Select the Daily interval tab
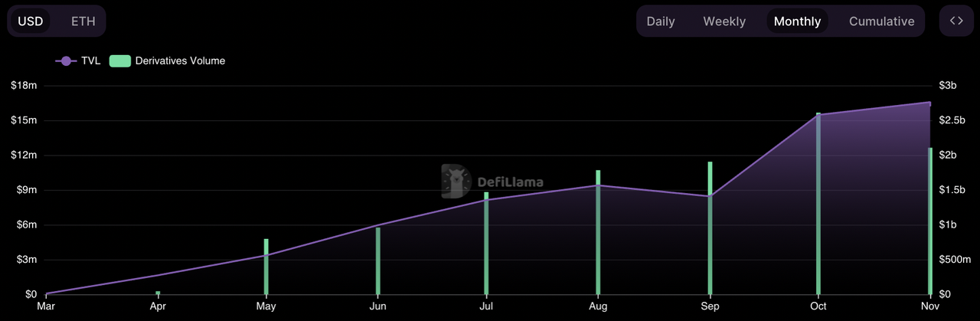The image size is (980, 321). pos(660,21)
